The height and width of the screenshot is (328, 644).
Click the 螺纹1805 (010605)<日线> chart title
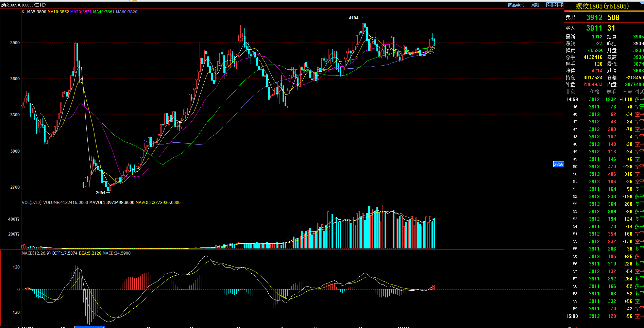[x=23, y=5]
